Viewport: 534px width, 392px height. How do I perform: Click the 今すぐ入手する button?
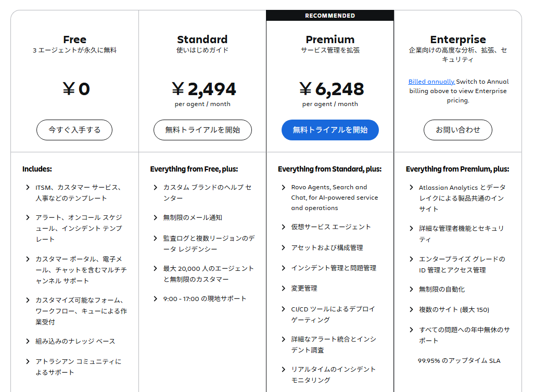74,130
